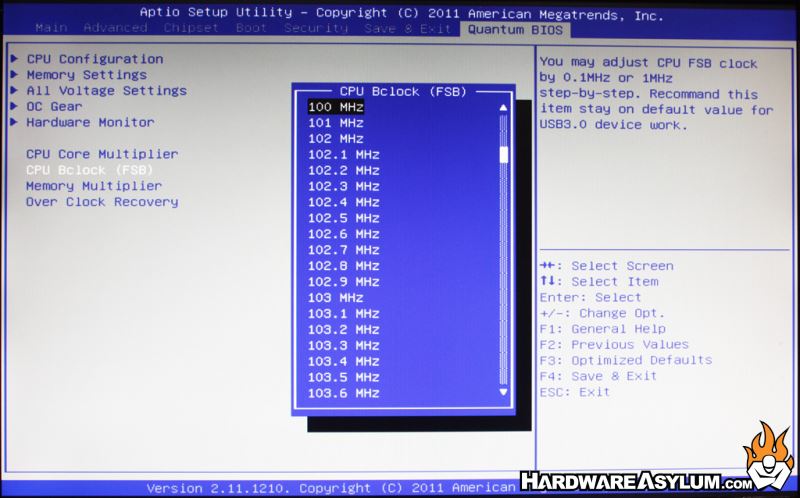This screenshot has width=800, height=498.
Task: Switch to the Boot tab
Action: [251, 29]
